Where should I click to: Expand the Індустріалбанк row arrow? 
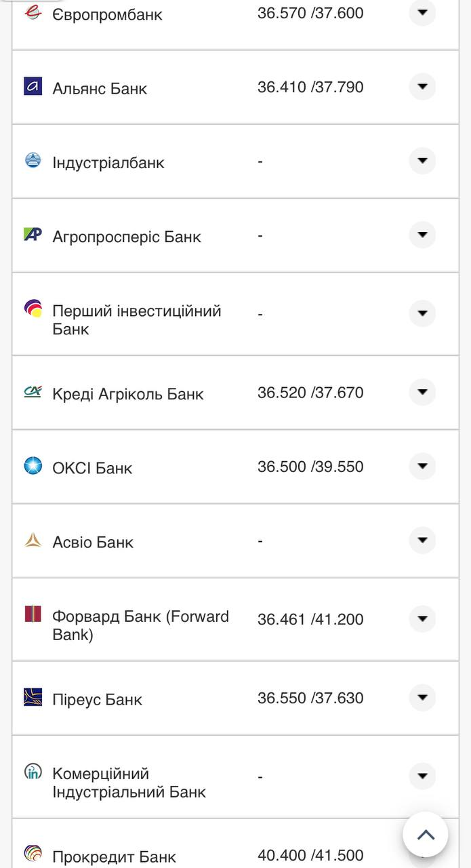(x=422, y=161)
